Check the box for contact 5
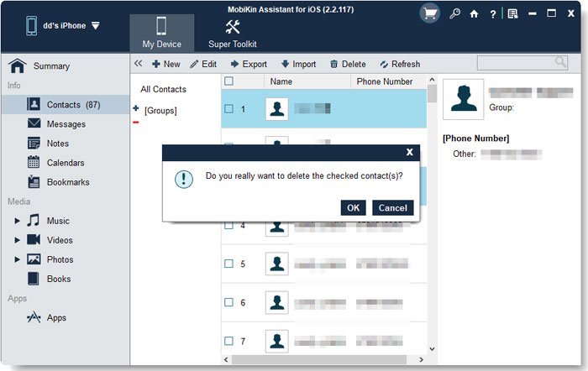 point(228,264)
